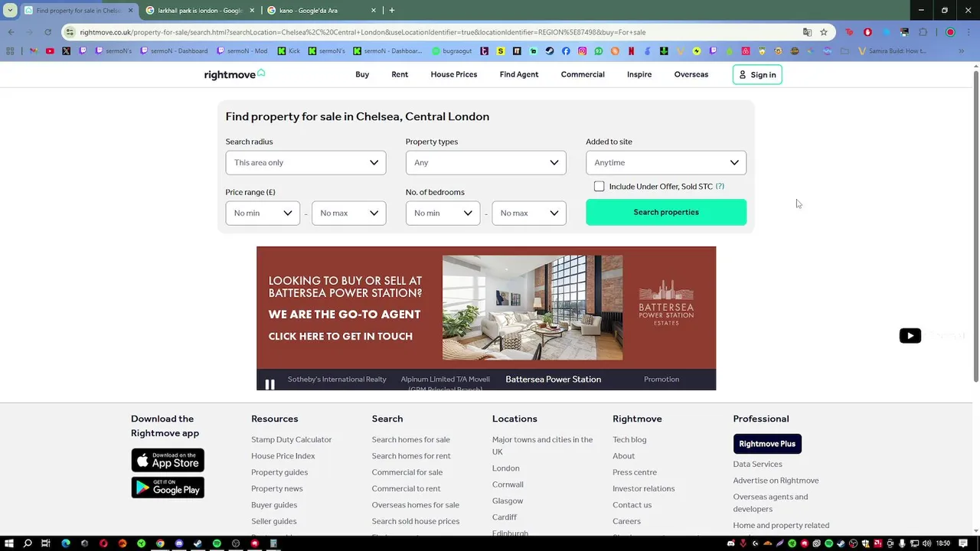Open the X (Twitter) bookmark
The height and width of the screenshot is (551, 980).
(66, 51)
